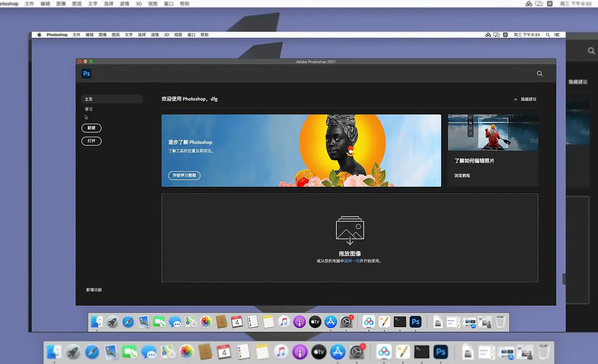Open Spotlight search in the inner menu bar
This screenshot has width=598, height=364.
point(548,35)
